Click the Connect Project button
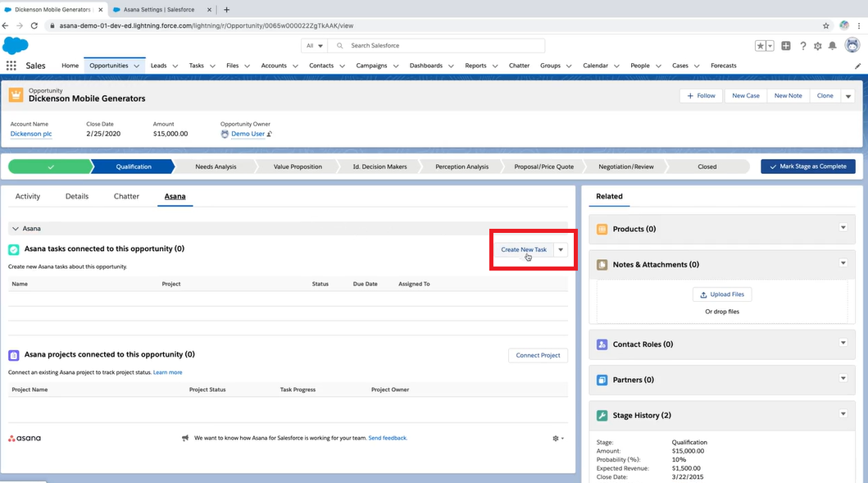 pos(538,355)
